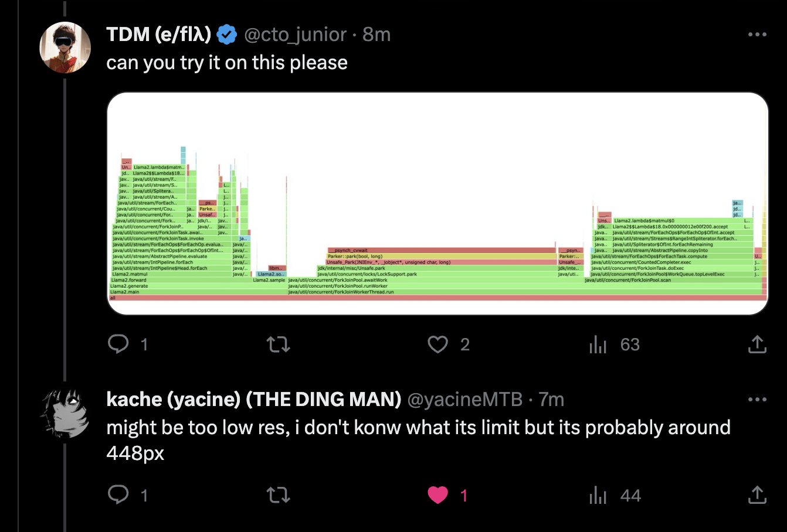
Task: View analytics showing 44 views
Action: coord(614,496)
